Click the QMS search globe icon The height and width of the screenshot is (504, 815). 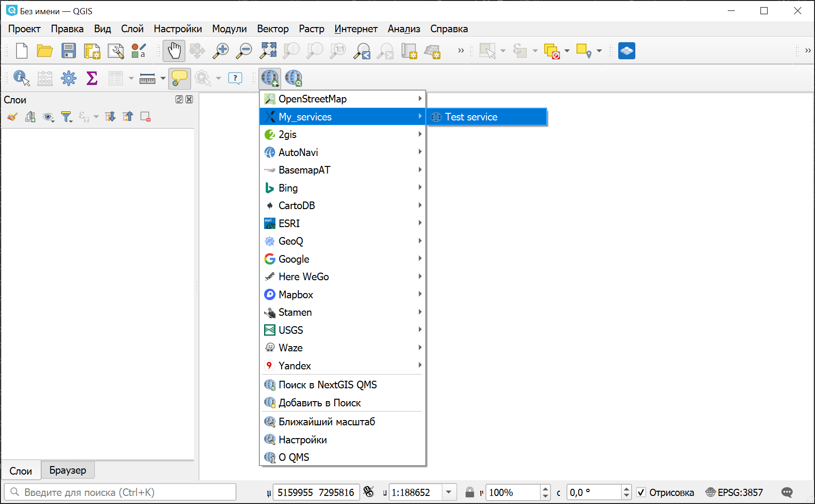[293, 78]
